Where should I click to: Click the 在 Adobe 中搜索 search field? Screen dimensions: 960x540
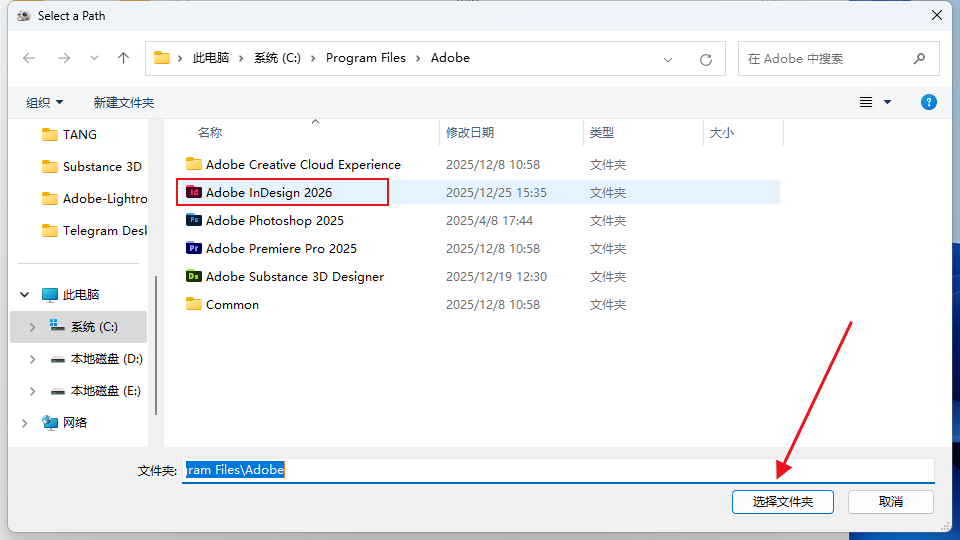point(839,59)
